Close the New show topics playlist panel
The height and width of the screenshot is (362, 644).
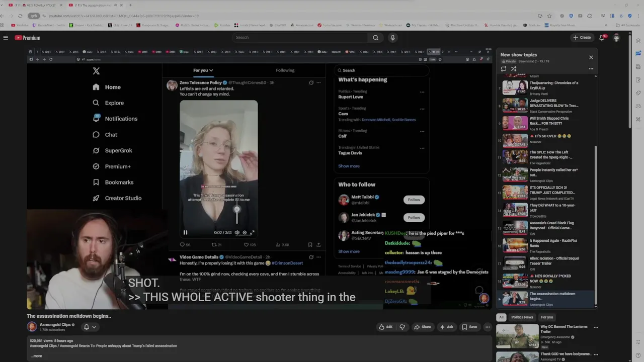(591, 57)
